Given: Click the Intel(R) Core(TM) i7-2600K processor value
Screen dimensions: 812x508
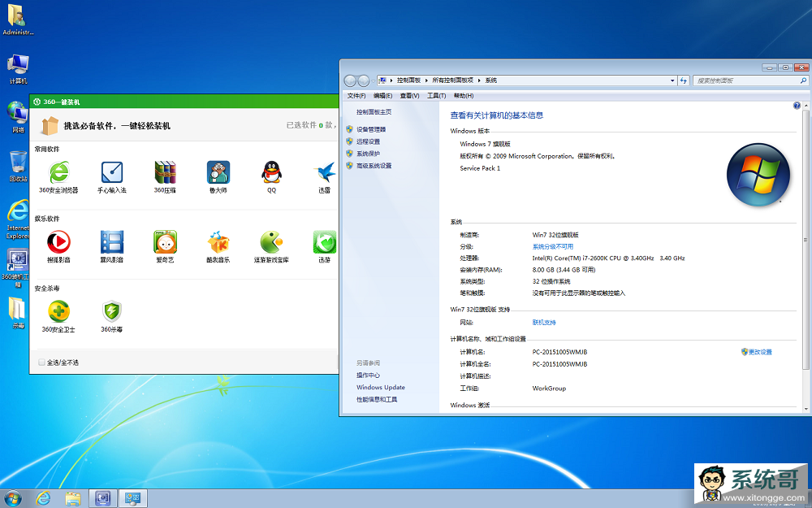Looking at the screenshot, I should click(x=608, y=258).
